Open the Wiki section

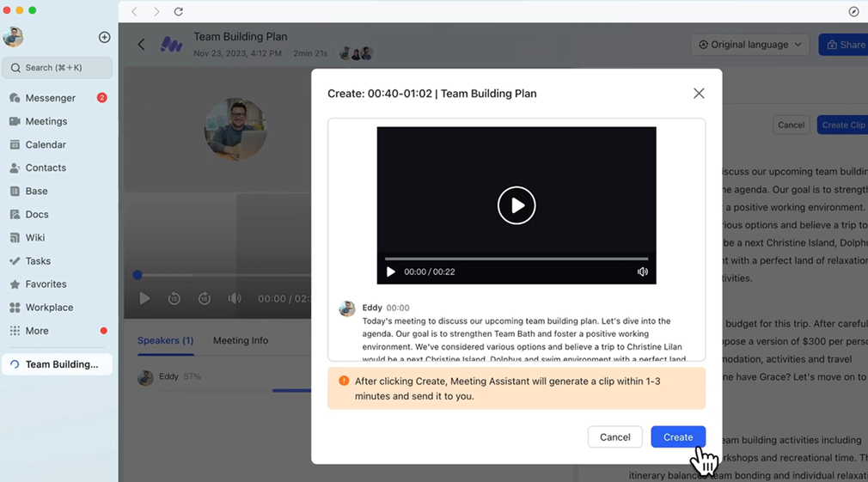coord(35,237)
